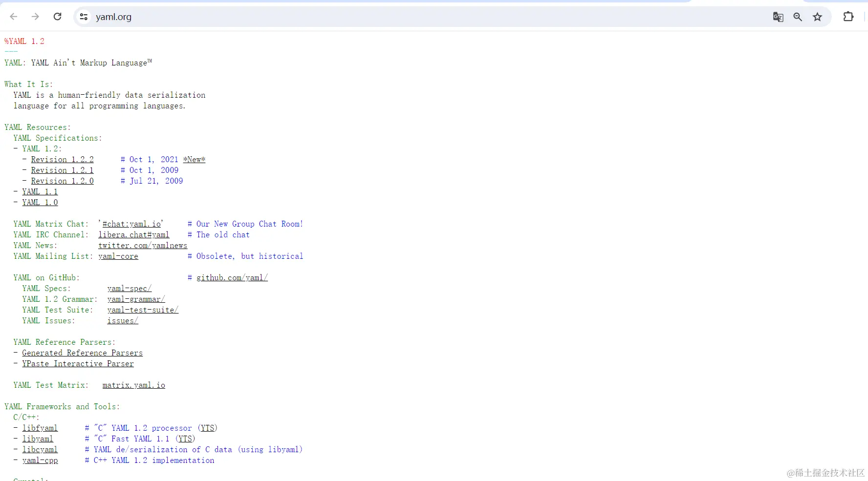Open the zoom magnifier icon

click(x=798, y=17)
